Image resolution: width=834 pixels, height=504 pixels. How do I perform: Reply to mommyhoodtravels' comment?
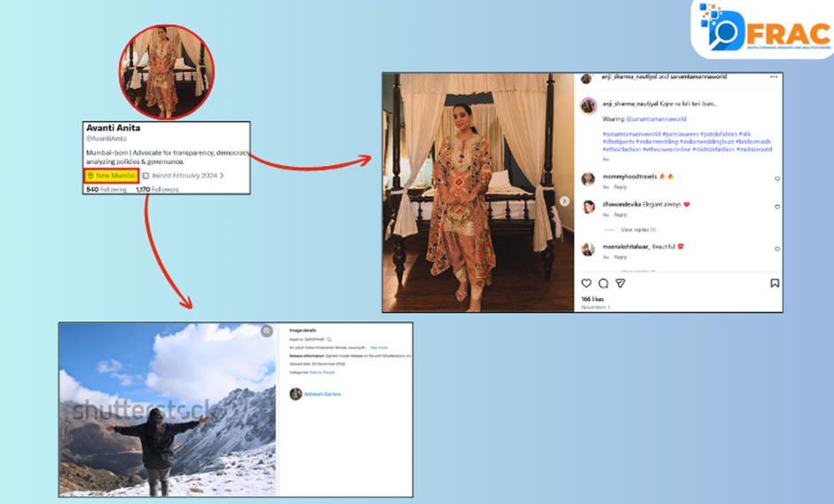[x=620, y=187]
